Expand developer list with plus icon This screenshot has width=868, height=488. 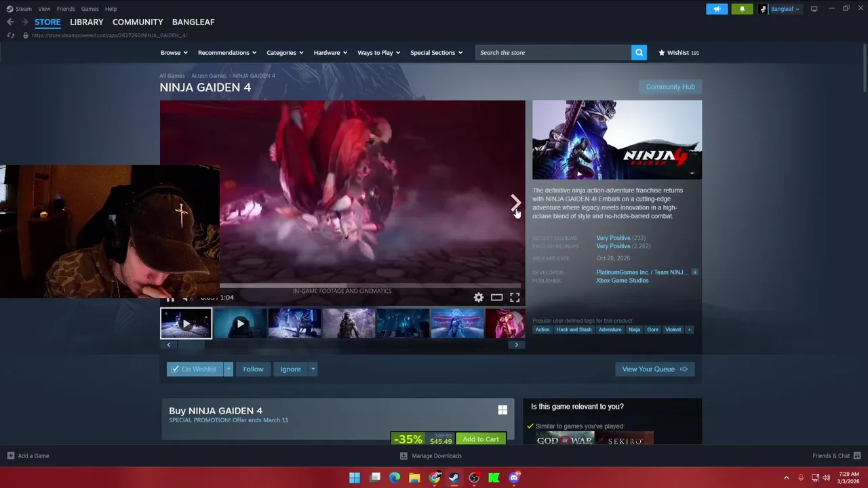(694, 272)
